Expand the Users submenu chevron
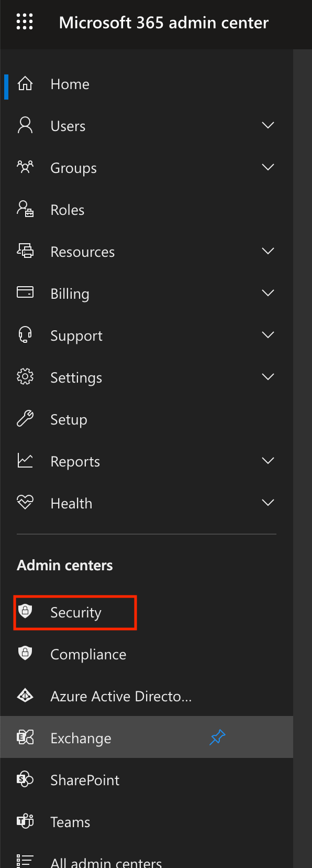This screenshot has height=868, width=312. (268, 125)
